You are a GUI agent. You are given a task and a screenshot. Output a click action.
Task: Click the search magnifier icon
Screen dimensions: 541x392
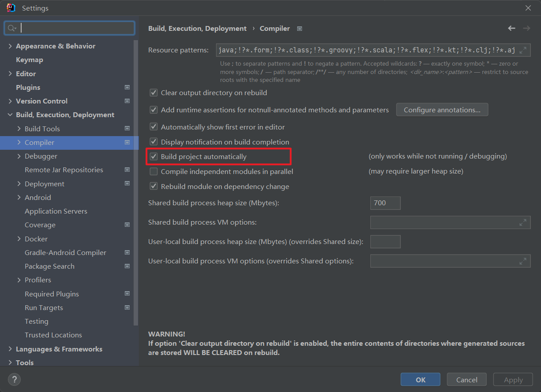click(x=11, y=28)
